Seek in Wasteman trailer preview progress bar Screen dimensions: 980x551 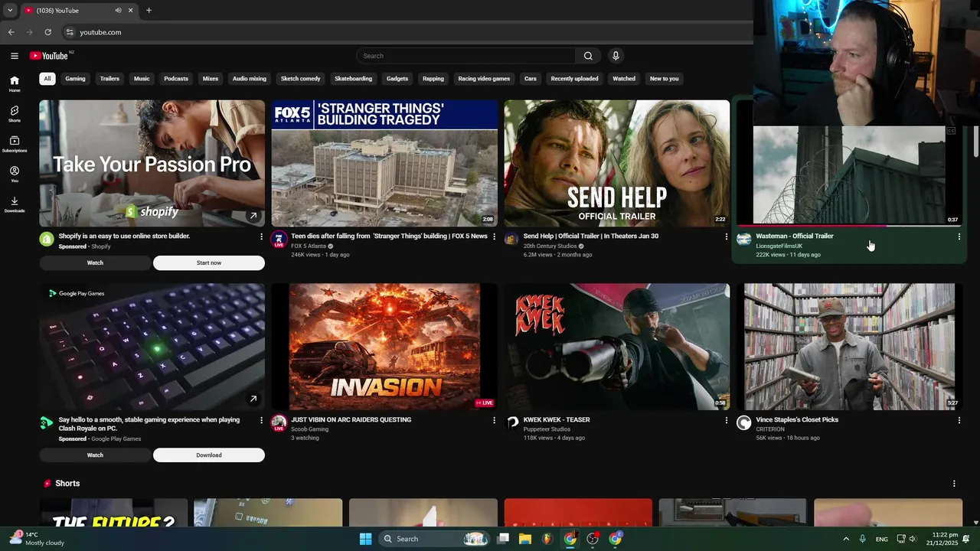[849, 226]
